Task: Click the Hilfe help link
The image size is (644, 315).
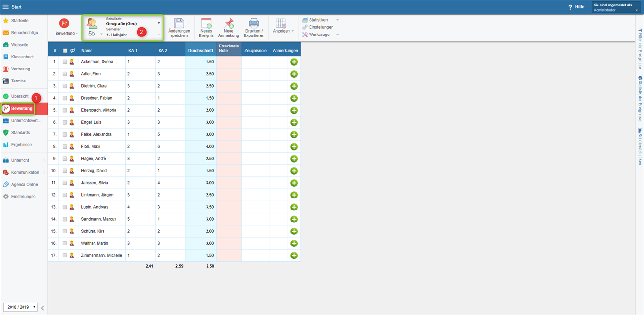Action: click(x=576, y=7)
